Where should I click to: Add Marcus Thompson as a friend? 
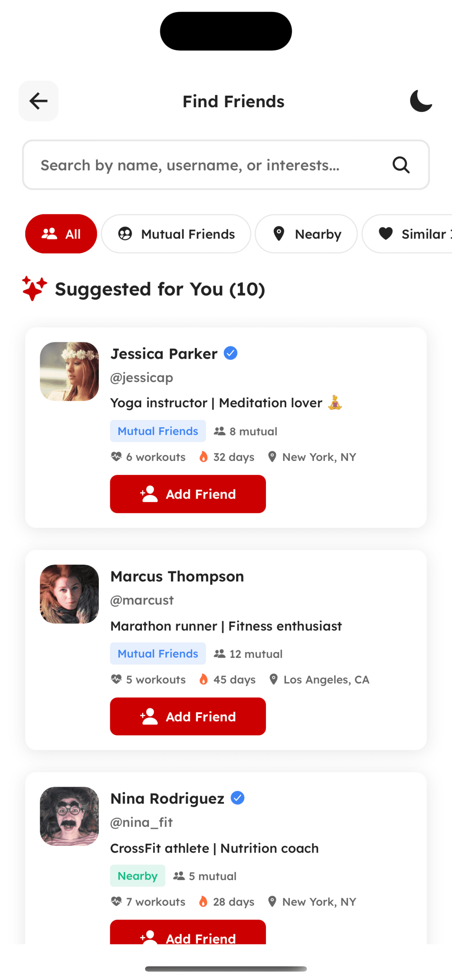[x=188, y=716]
